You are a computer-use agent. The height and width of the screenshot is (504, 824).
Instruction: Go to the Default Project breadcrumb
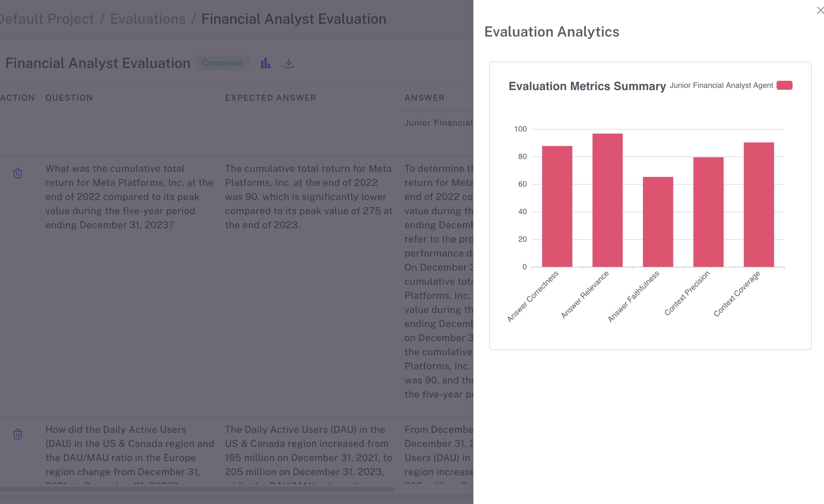(x=47, y=19)
